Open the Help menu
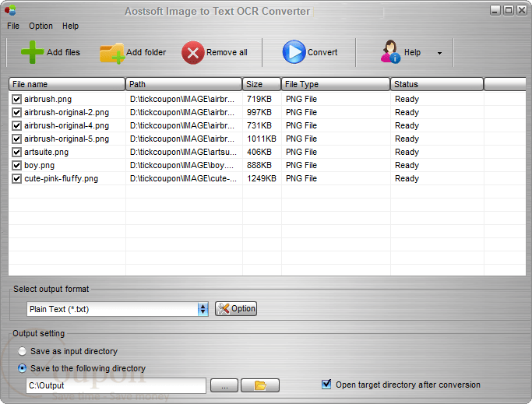The image size is (532, 404). click(70, 26)
